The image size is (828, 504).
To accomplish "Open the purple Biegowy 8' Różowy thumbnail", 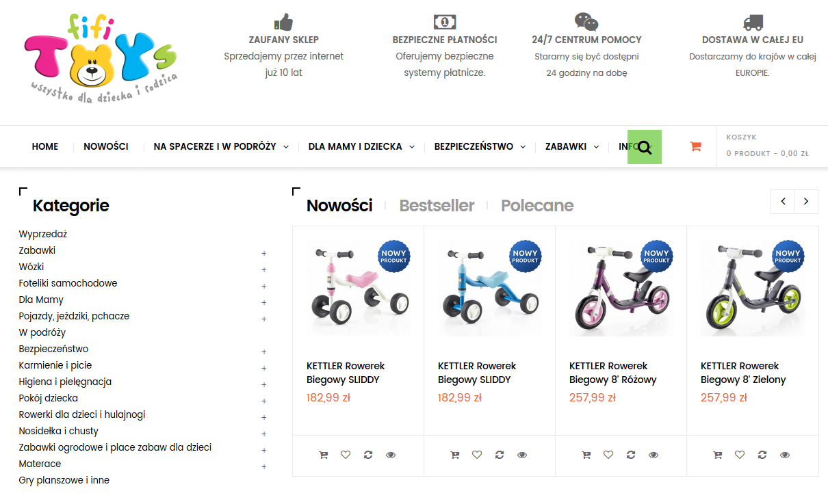I will point(621,289).
